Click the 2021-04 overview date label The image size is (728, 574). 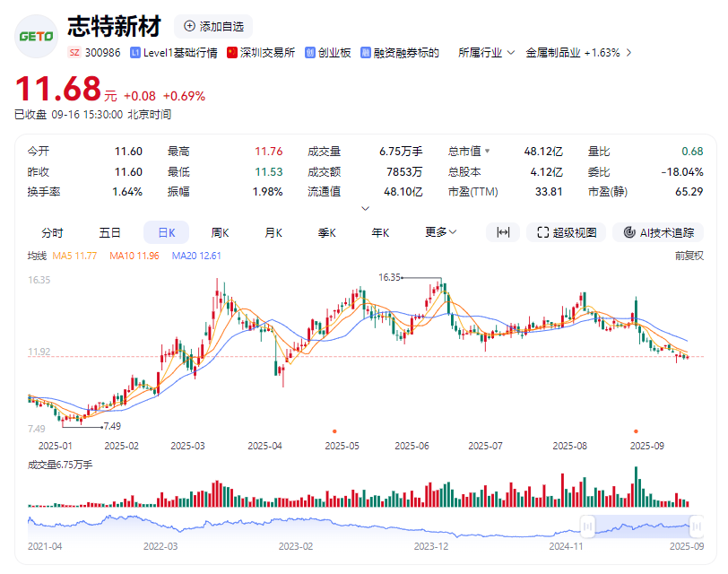pos(45,546)
